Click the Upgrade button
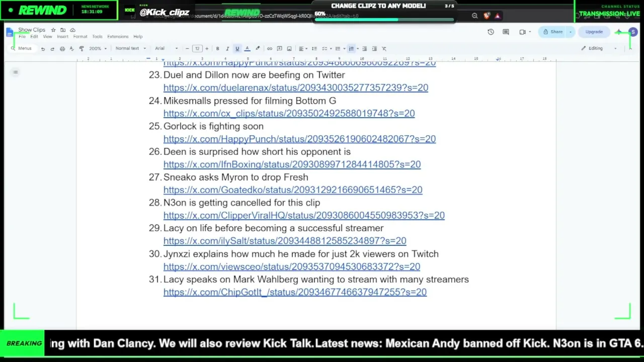This screenshot has height=362, width=644. point(594,32)
